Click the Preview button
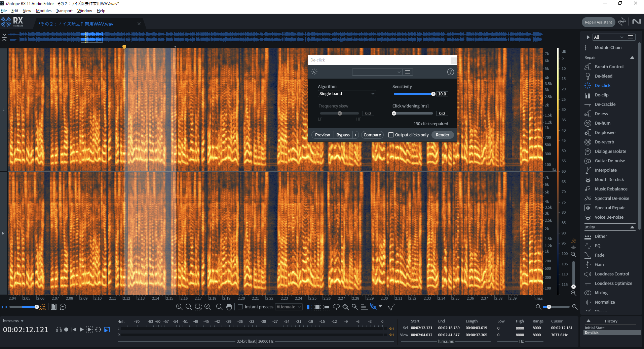The image size is (644, 349). [x=322, y=135]
